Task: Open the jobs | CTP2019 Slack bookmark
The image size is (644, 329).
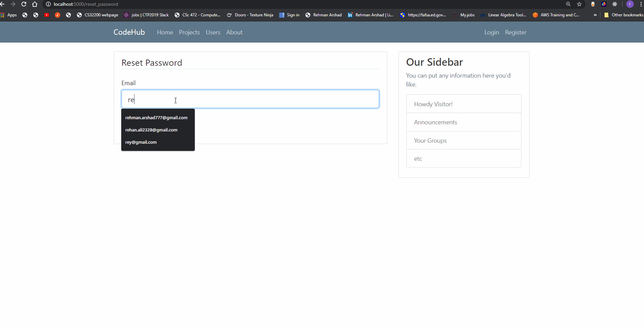Action: (146, 15)
